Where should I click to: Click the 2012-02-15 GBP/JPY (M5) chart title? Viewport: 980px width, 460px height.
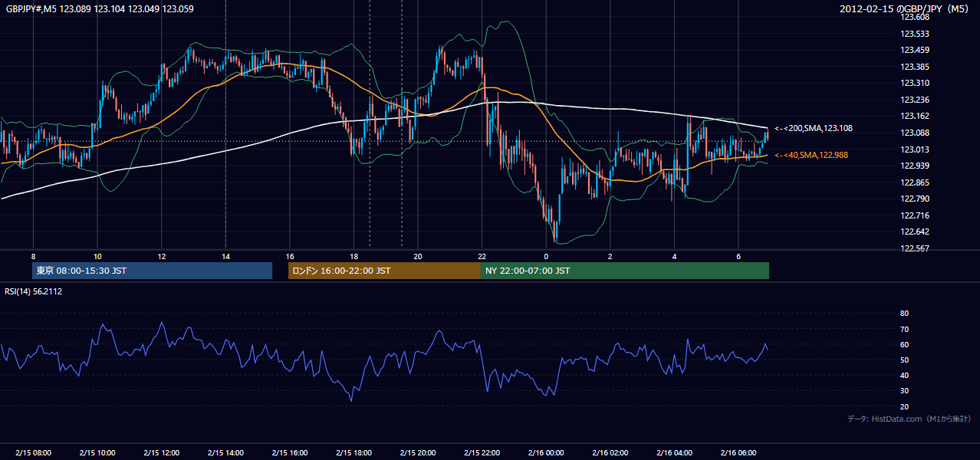(x=905, y=9)
